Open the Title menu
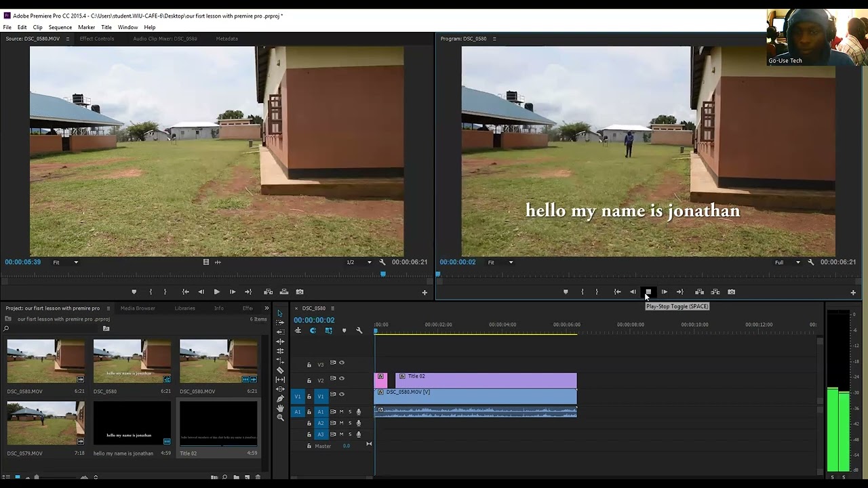Image resolution: width=868 pixels, height=488 pixels. (x=106, y=27)
